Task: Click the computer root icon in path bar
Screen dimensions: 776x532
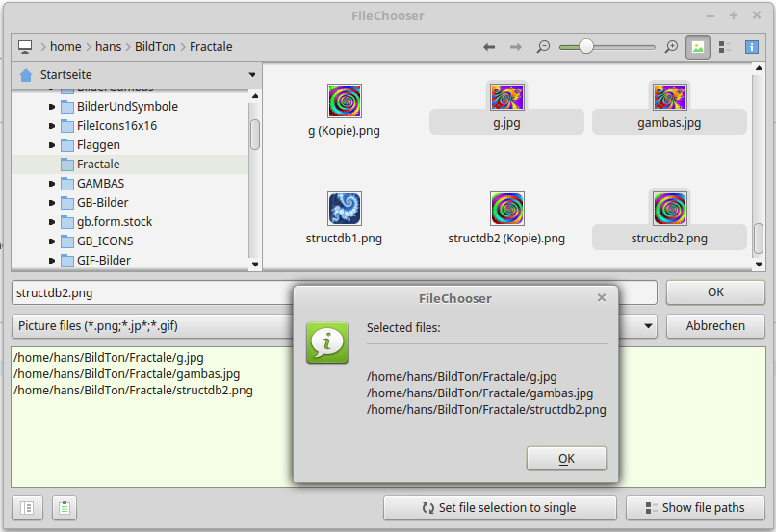Action: point(25,47)
